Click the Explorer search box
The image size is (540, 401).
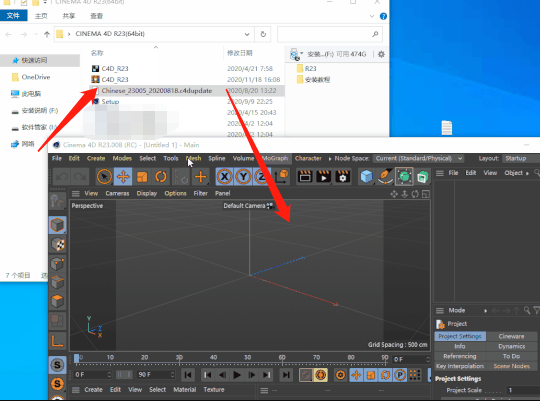click(x=330, y=34)
